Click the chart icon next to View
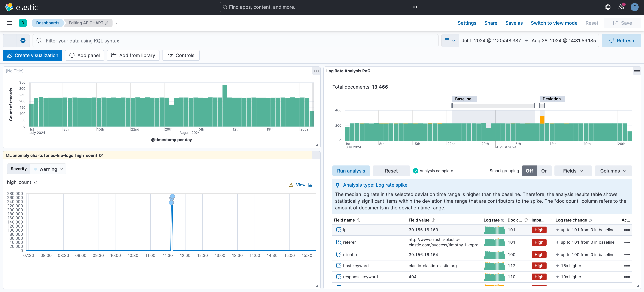 click(x=310, y=185)
